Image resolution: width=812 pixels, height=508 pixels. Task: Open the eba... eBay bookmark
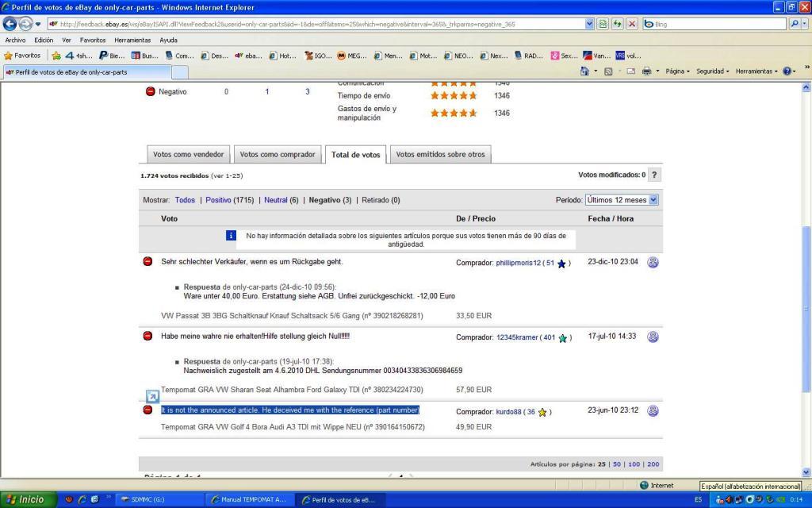point(248,56)
